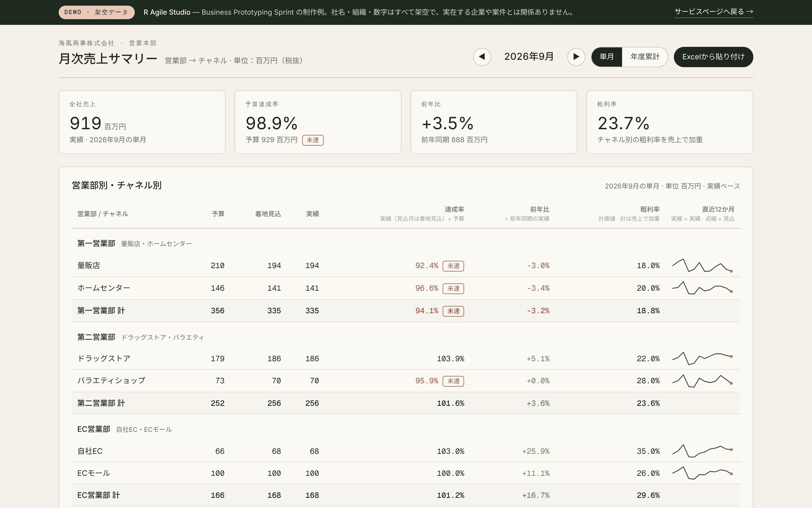Click the 量販店 12-month sparkline
This screenshot has height=508, width=812.
[702, 265]
